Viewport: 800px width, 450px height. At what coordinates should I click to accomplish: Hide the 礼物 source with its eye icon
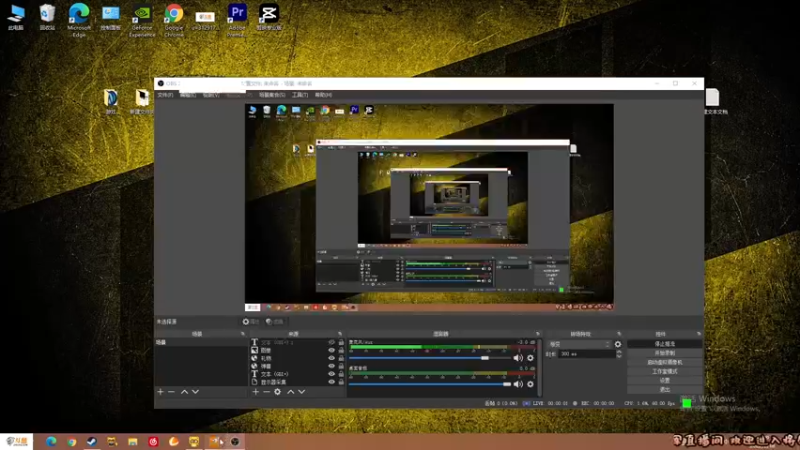[332, 358]
